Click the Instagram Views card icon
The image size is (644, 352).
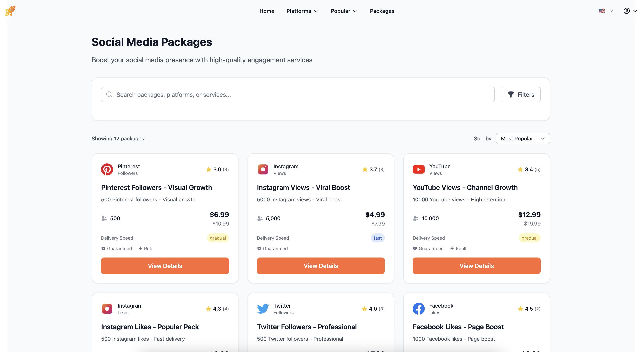coord(263,170)
